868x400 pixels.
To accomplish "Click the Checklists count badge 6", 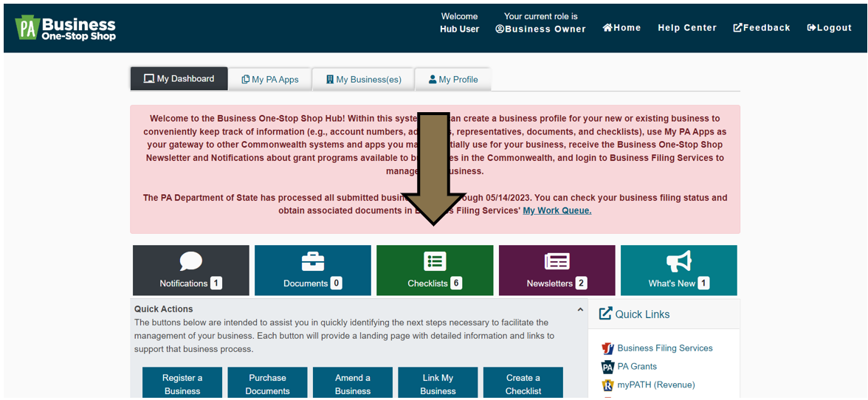I will tap(456, 283).
